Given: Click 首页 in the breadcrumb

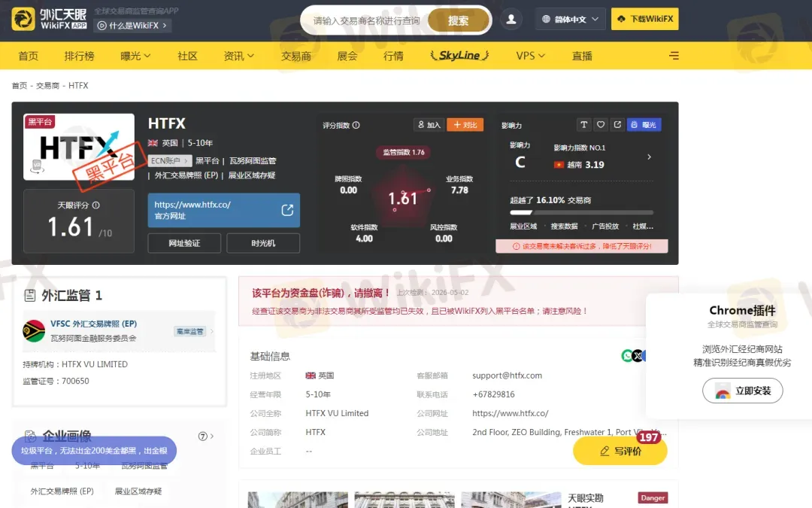Looking at the screenshot, I should [x=19, y=86].
